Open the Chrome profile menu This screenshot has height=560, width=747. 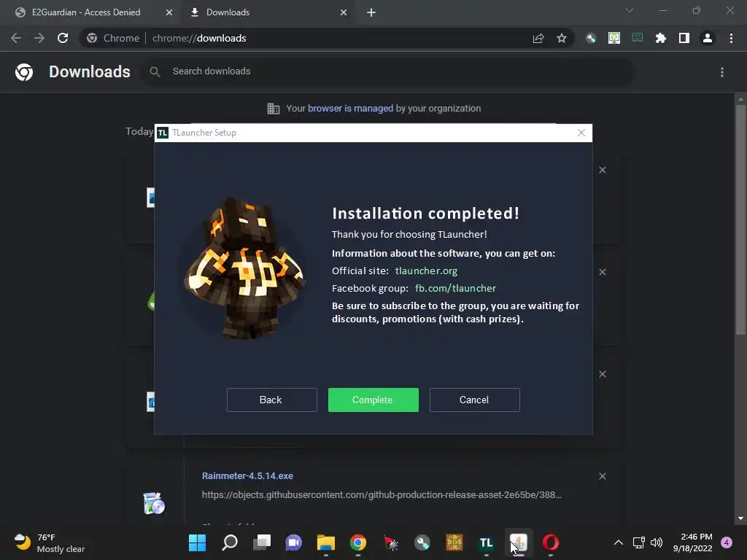click(x=708, y=38)
